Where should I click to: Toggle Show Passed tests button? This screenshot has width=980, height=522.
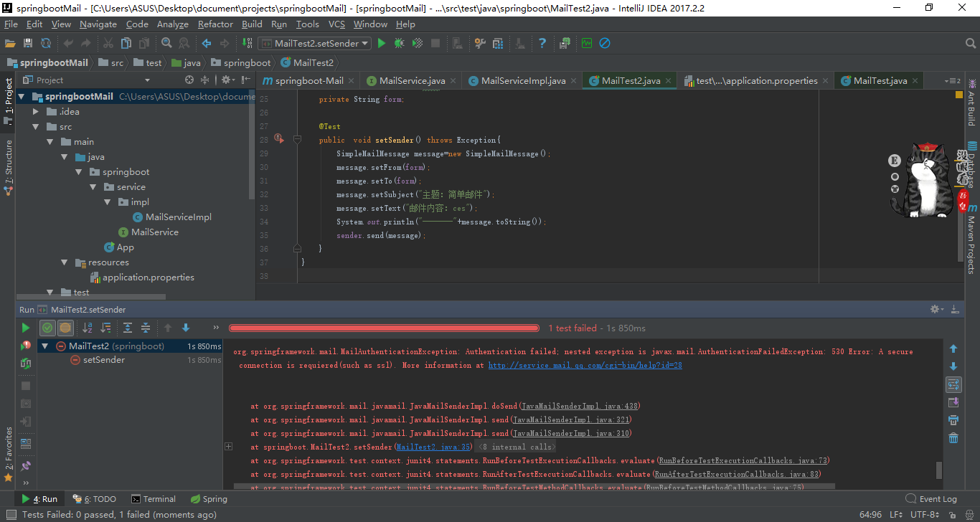[x=47, y=328]
